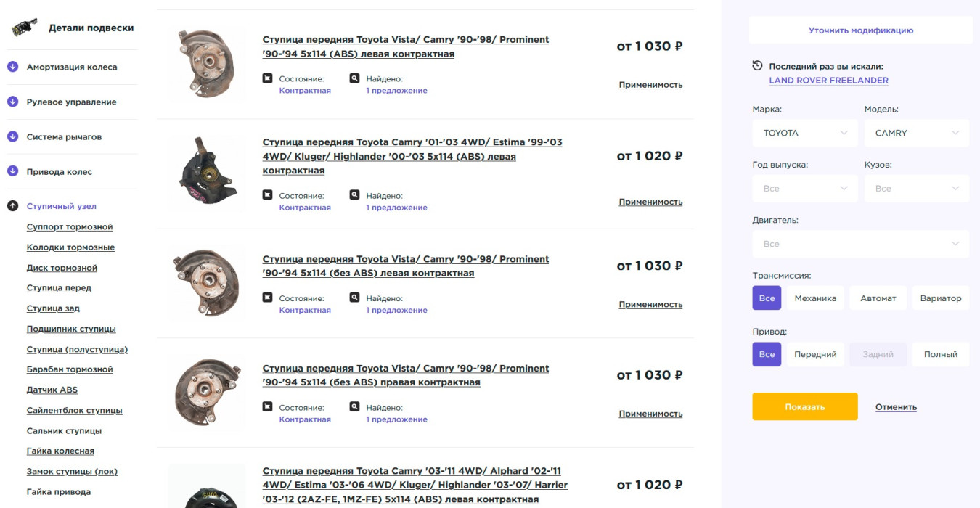The image size is (980, 508).
Task: Click the arrow icon beside Амортизация колеса
Action: [x=12, y=67]
